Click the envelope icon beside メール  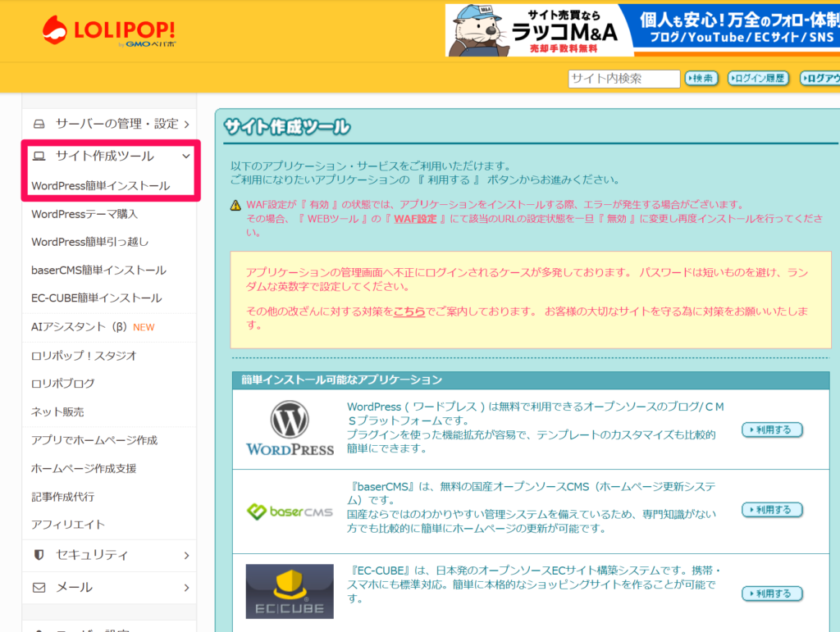point(39,588)
